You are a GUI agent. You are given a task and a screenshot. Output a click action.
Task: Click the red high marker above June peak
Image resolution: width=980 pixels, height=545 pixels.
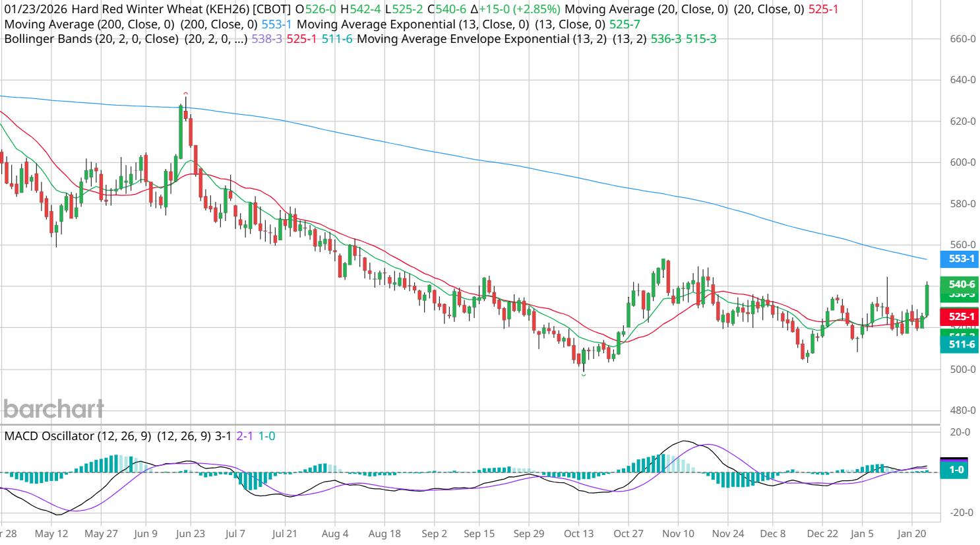(x=186, y=94)
